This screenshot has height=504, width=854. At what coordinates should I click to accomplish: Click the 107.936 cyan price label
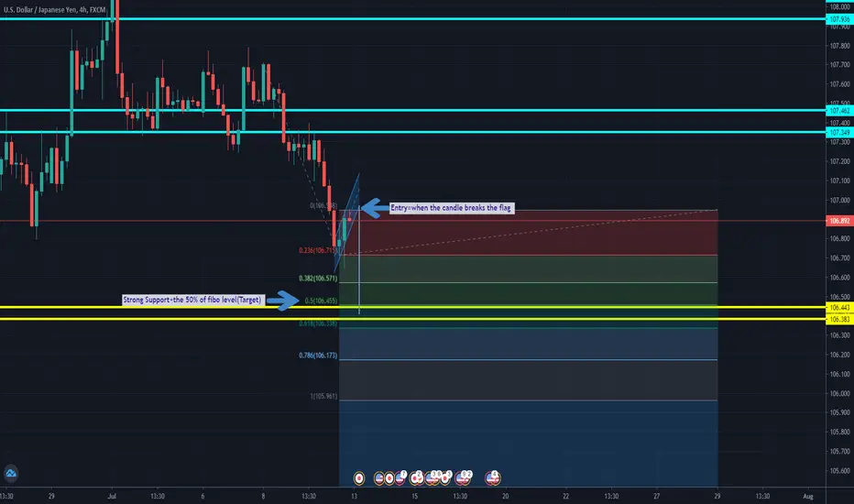839,19
